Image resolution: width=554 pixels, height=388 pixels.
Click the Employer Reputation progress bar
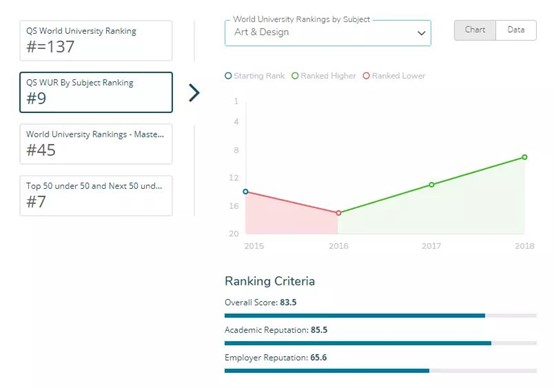pyautogui.click(x=381, y=371)
